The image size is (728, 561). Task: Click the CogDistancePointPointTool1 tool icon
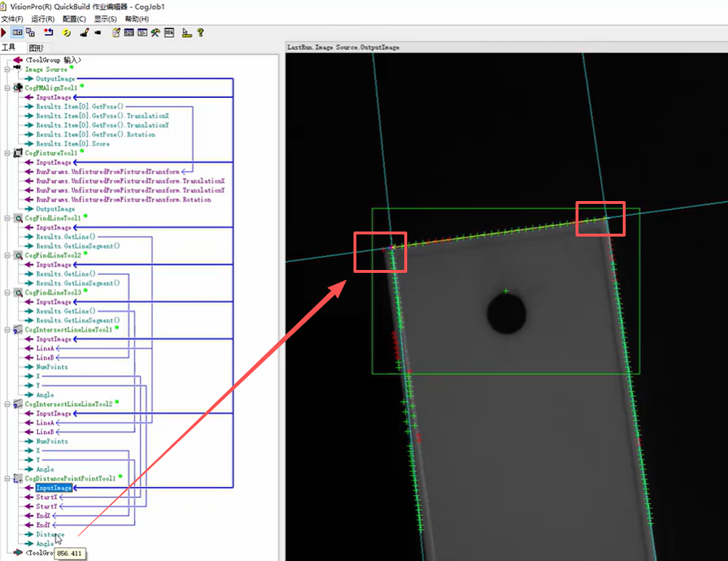[18, 478]
